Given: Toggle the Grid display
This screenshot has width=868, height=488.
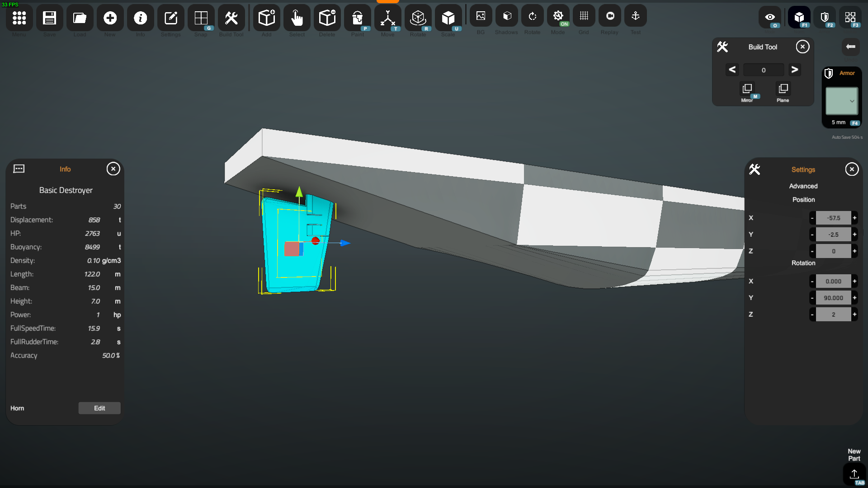Looking at the screenshot, I should [584, 17].
